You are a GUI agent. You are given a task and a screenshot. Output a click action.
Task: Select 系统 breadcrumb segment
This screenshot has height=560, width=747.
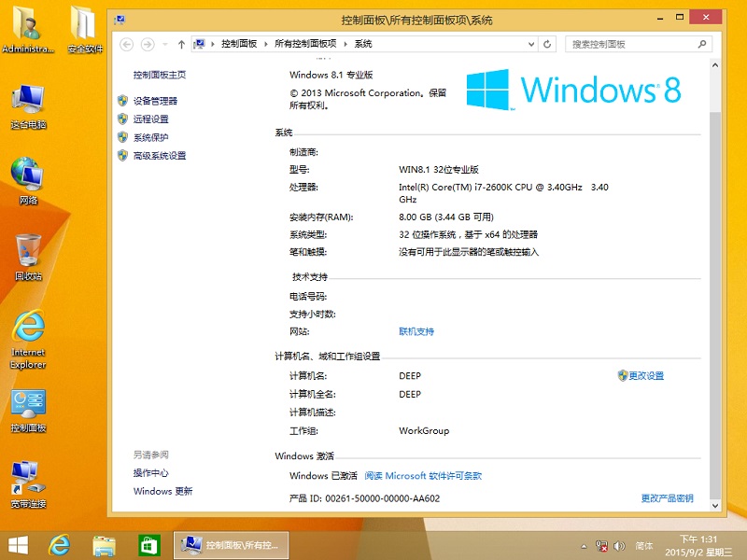[x=363, y=44]
